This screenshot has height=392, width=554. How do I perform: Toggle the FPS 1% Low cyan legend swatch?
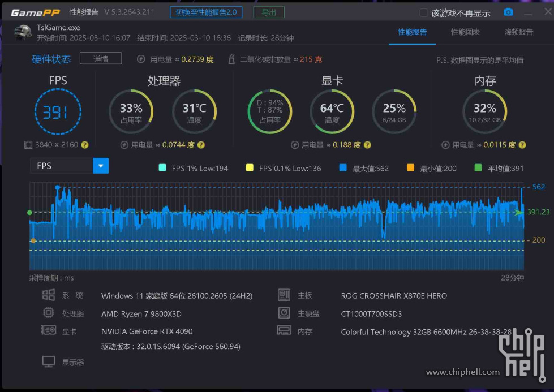coord(162,168)
